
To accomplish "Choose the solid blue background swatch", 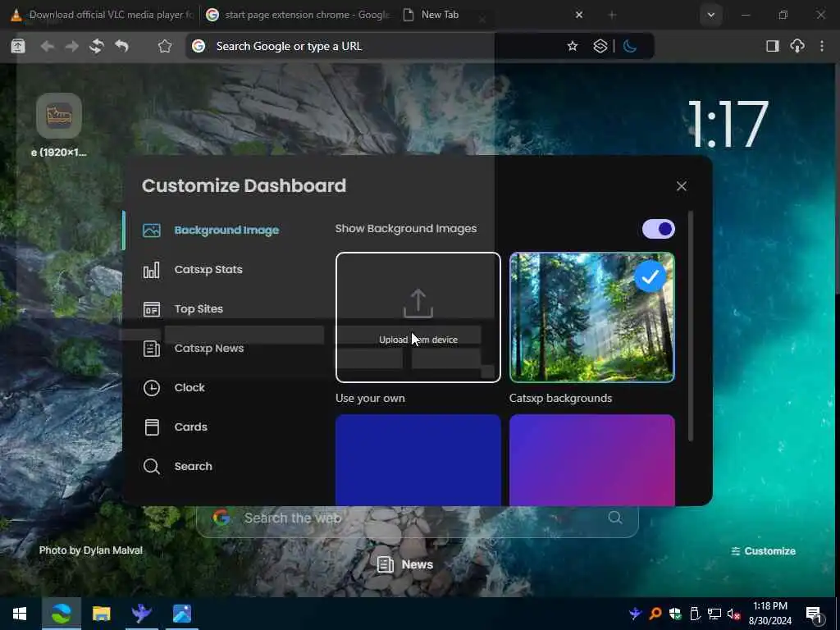I will click(418, 459).
